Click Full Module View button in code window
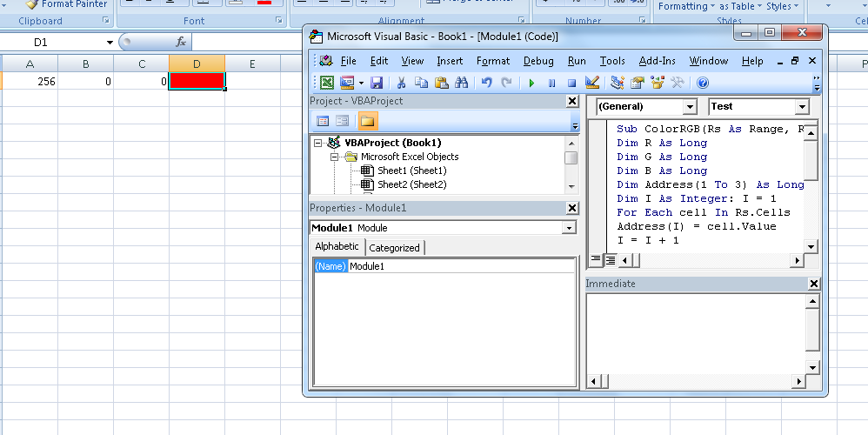The height and width of the screenshot is (435, 868). 610,259
